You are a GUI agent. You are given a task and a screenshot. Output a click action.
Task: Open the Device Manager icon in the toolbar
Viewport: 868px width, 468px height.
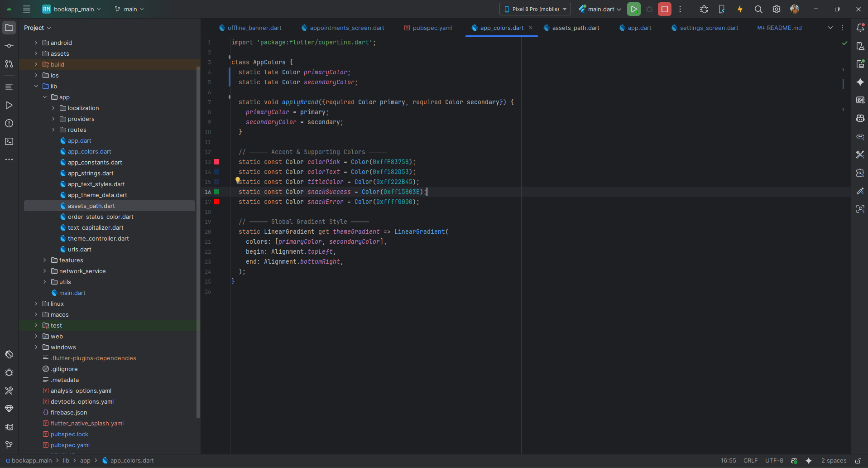tap(722, 9)
